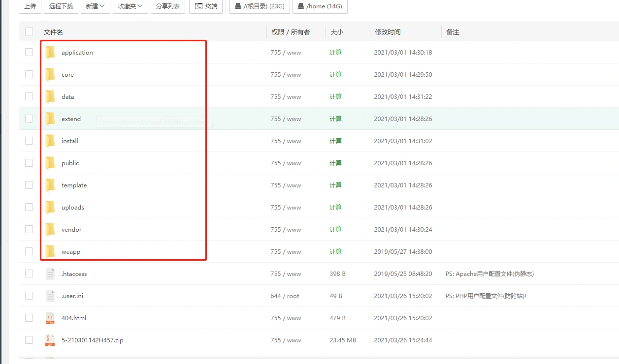
Task: Calculate size of data folder
Action: coord(335,96)
